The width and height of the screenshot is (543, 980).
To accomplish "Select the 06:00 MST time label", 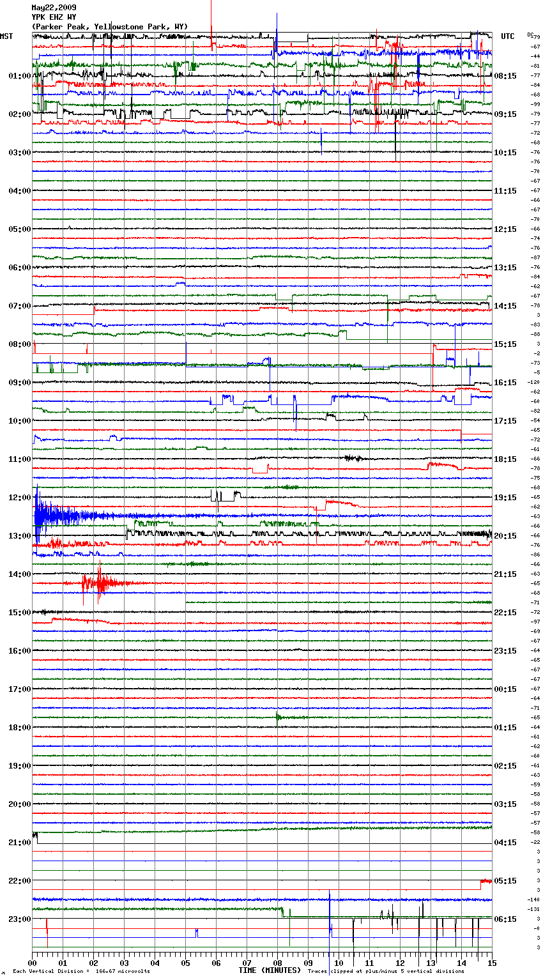I will tap(20, 268).
